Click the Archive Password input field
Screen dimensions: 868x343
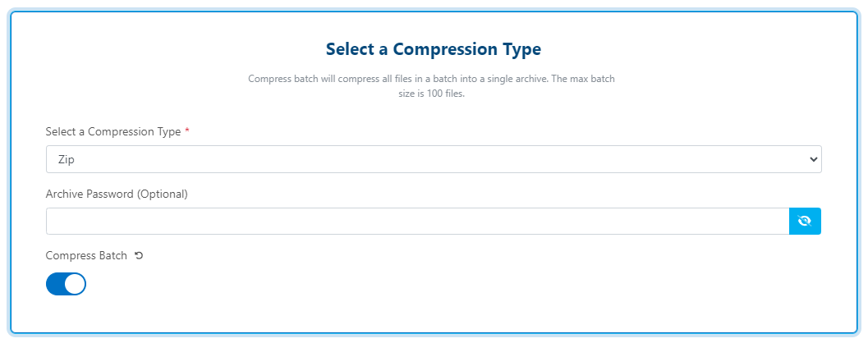pos(417,222)
